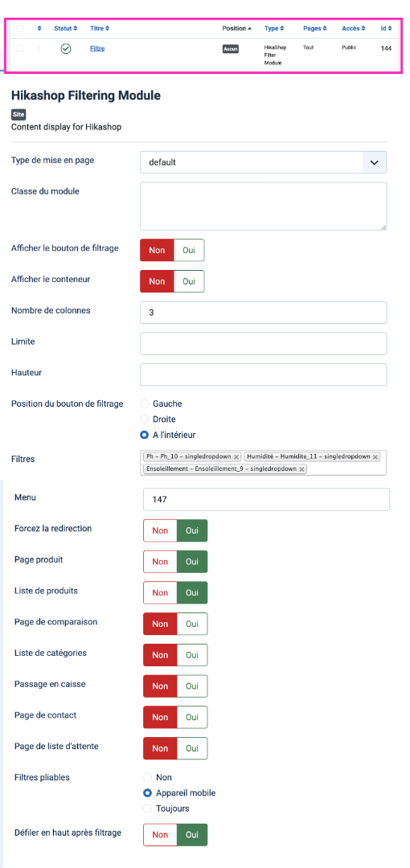
Task: Select the Gauche radio option for button position
Action: pos(146,403)
